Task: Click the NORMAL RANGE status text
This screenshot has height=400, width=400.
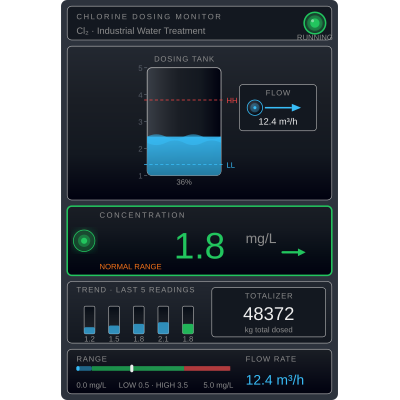Action: (x=130, y=267)
